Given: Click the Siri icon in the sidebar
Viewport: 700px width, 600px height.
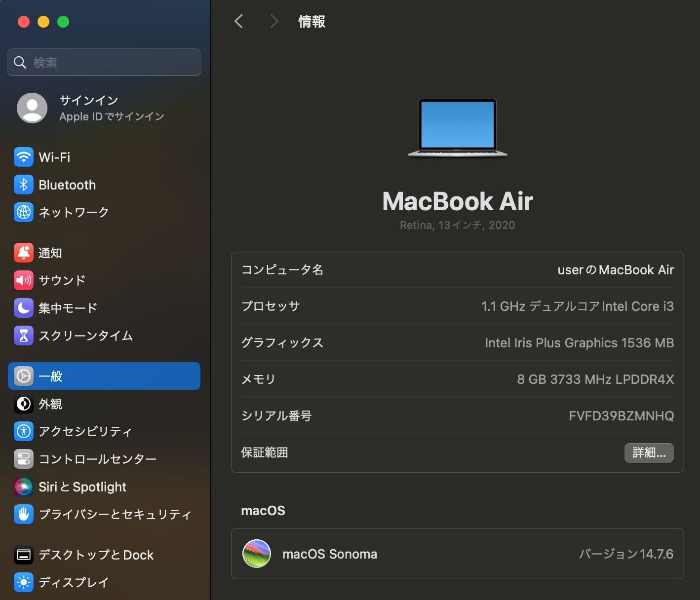Looking at the screenshot, I should pyautogui.click(x=23, y=487).
